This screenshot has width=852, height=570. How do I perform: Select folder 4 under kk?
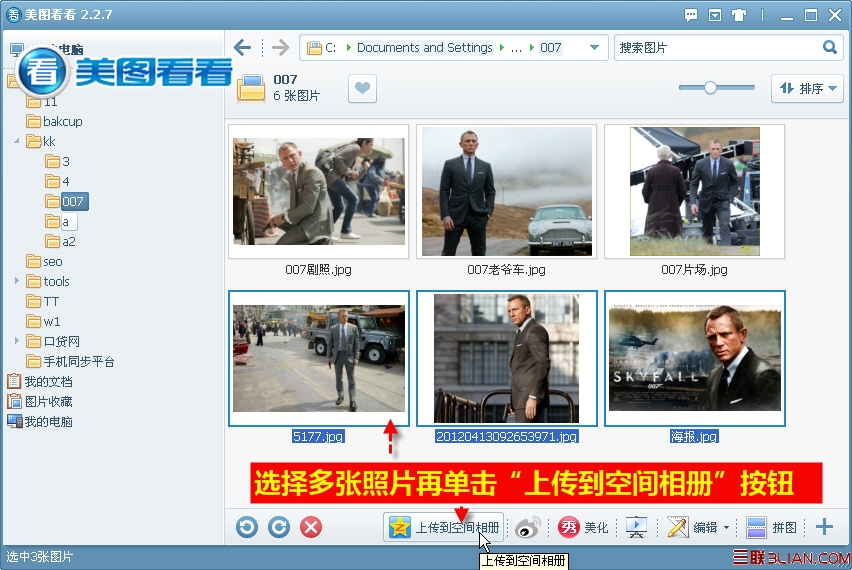(x=58, y=181)
